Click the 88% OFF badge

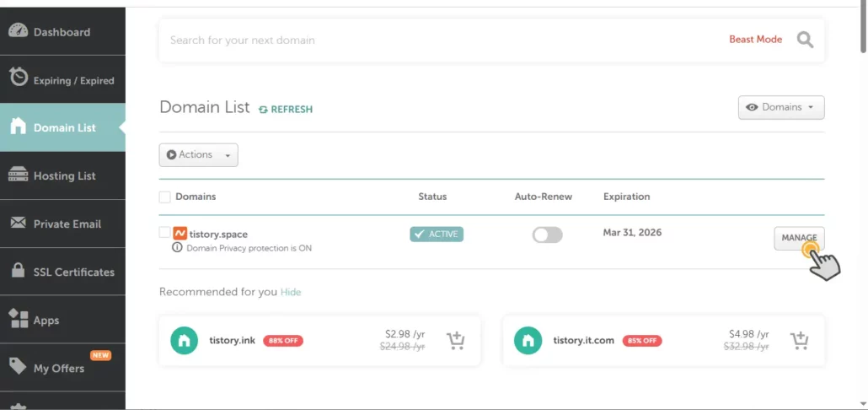click(x=283, y=341)
